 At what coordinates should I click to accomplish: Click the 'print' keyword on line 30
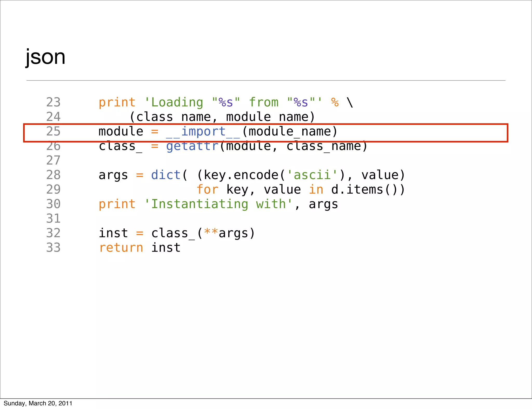coord(117,204)
